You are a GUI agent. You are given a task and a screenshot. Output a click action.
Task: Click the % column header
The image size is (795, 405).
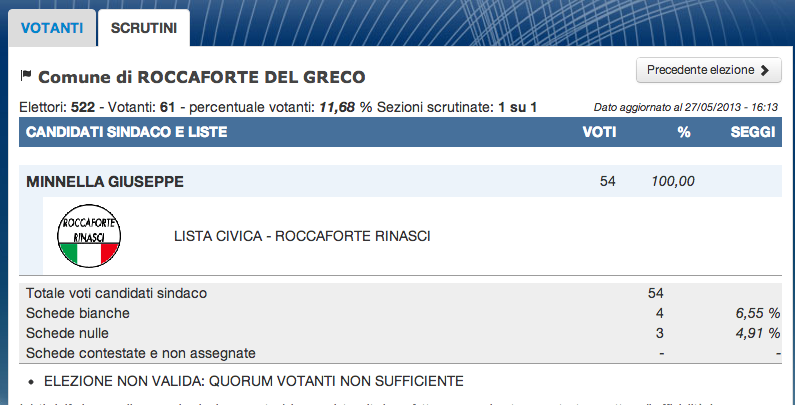click(684, 132)
